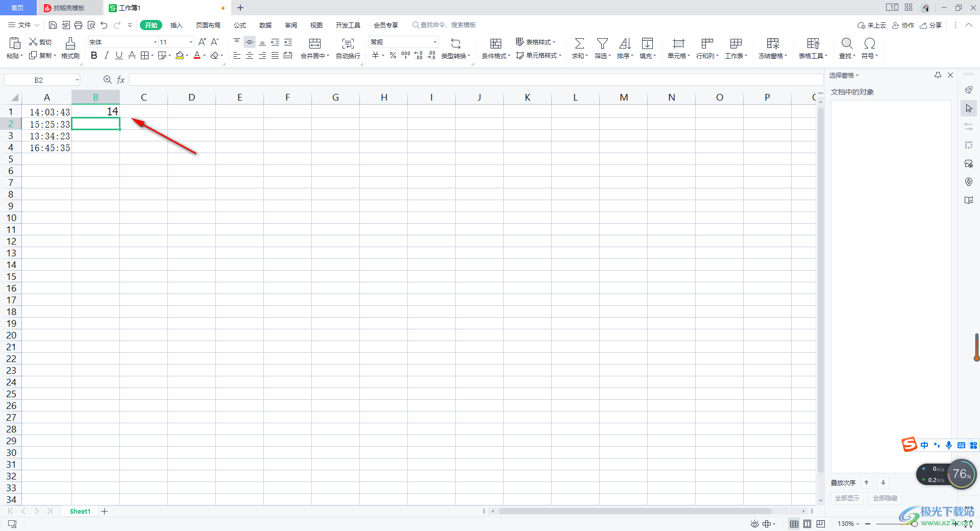Undo the last action
This screenshot has width=980, height=531.
(104, 25)
